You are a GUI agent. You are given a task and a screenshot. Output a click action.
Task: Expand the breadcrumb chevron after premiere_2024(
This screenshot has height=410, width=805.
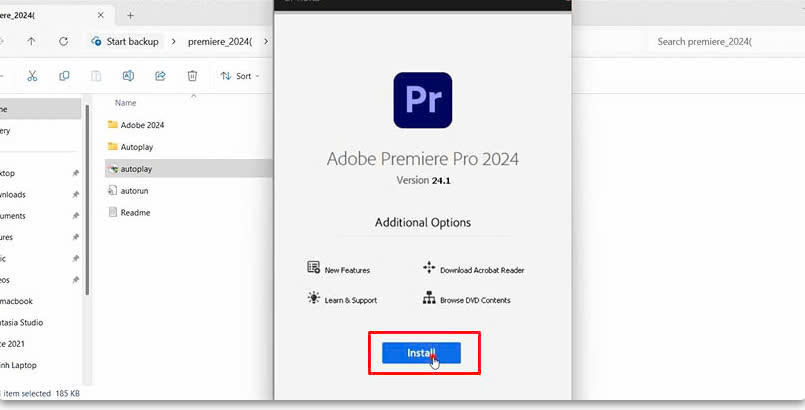coord(265,42)
